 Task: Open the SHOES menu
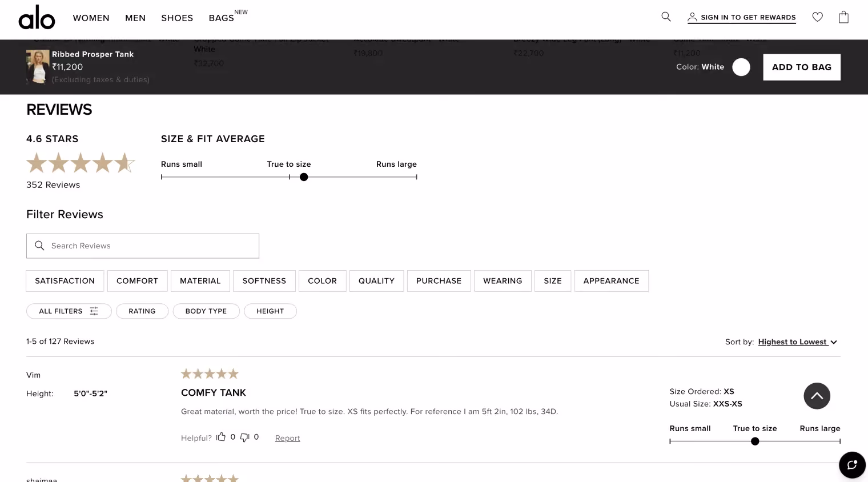(x=177, y=18)
